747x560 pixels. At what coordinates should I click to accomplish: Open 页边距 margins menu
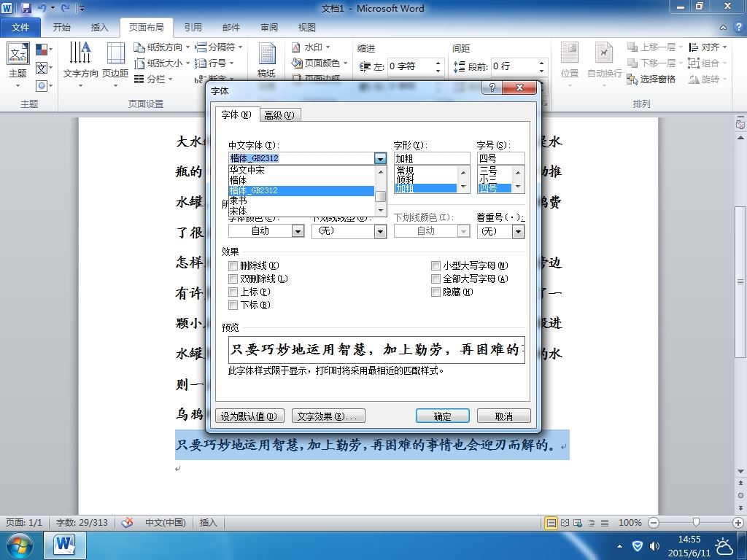(x=115, y=64)
